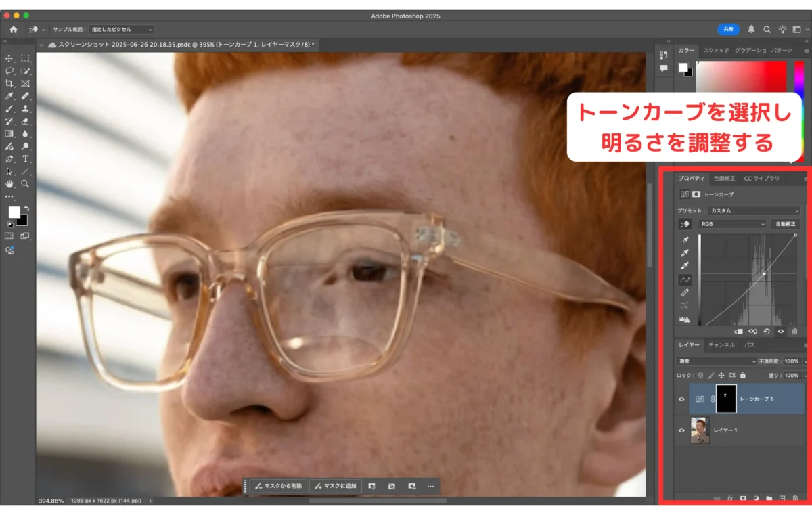Select the Lasso tool
The width and height of the screenshot is (812, 515).
tap(9, 70)
